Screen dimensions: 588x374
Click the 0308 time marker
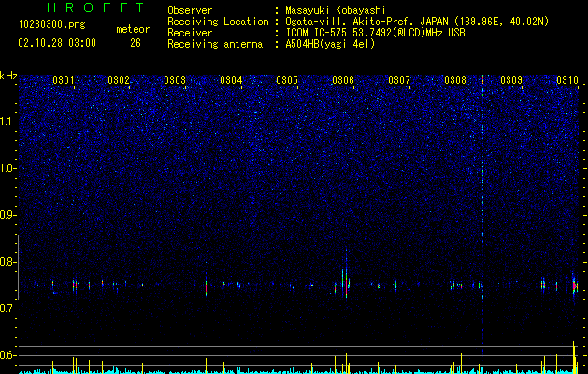455,80
